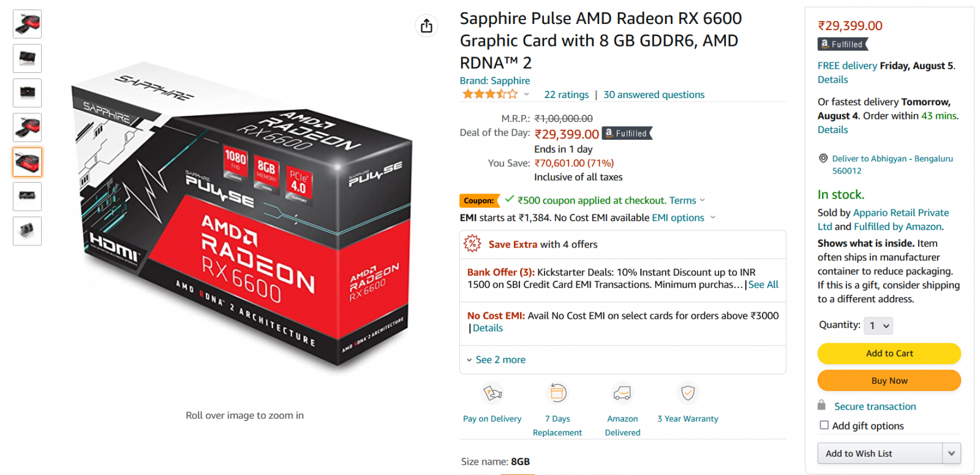Screen dimensions: 980x475
Task: Click the Add to Cart button
Action: pyautogui.click(x=889, y=354)
